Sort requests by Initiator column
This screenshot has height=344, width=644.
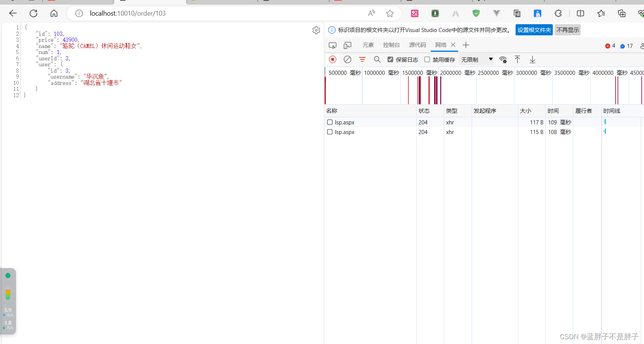[x=494, y=111]
